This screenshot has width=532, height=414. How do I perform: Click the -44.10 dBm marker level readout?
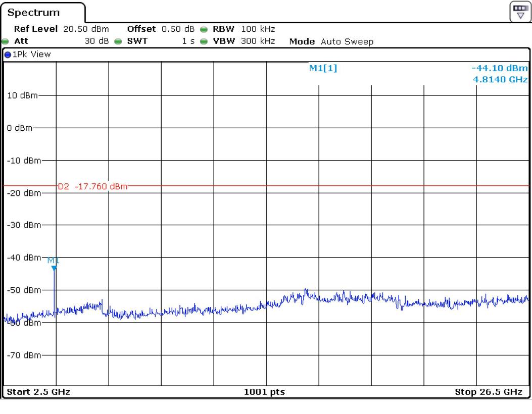500,68
